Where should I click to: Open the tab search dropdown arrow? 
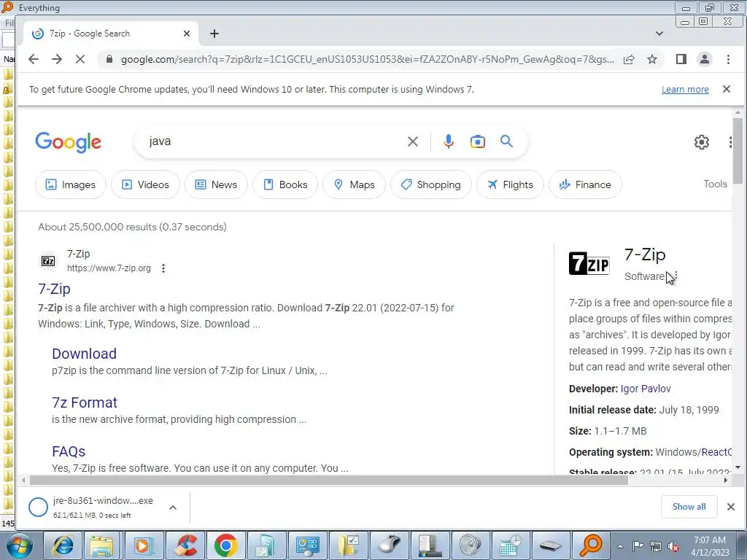(x=659, y=34)
